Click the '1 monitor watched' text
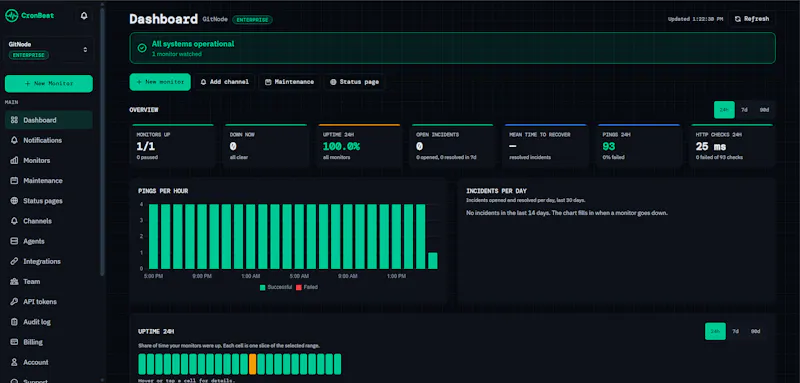This screenshot has height=383, width=800. tap(177, 54)
